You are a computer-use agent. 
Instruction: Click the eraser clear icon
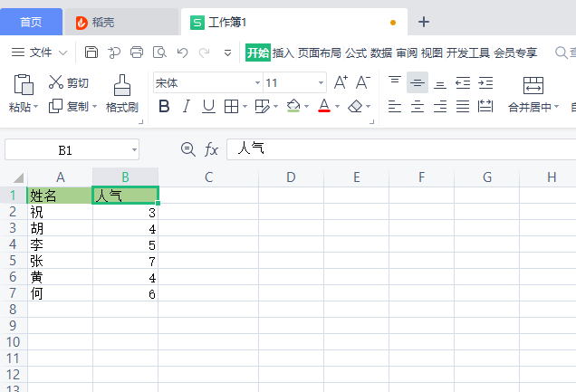(x=355, y=107)
